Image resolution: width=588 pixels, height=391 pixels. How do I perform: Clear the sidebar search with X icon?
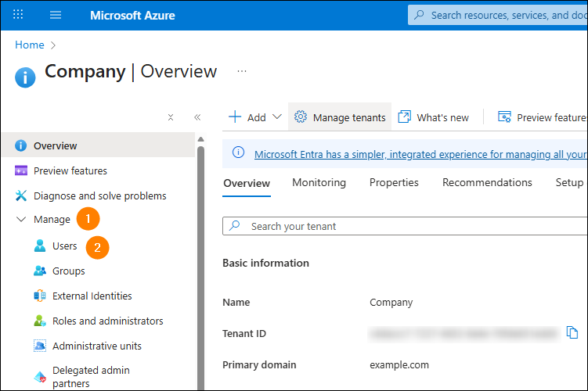[171, 117]
